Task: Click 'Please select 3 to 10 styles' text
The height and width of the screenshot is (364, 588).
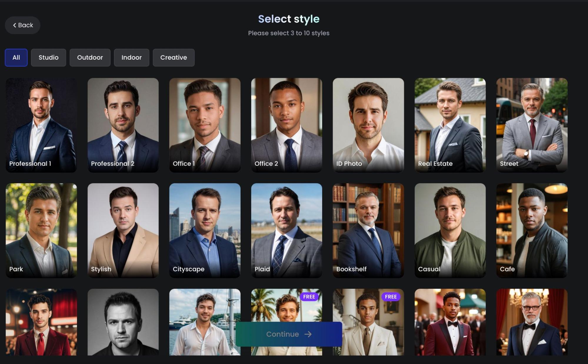Action: pos(289,33)
